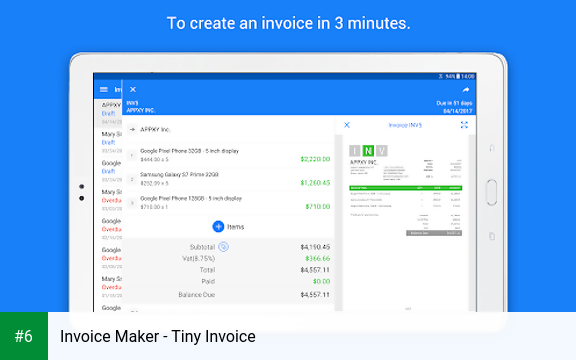Click tablet recent apps hardware key
This screenshot has height=360, width=576.
click(x=492, y=236)
